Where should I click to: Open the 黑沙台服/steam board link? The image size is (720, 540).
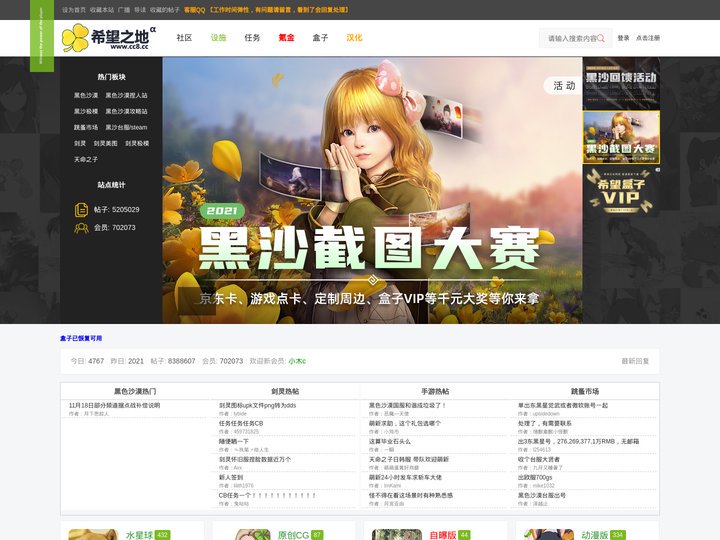click(126, 128)
